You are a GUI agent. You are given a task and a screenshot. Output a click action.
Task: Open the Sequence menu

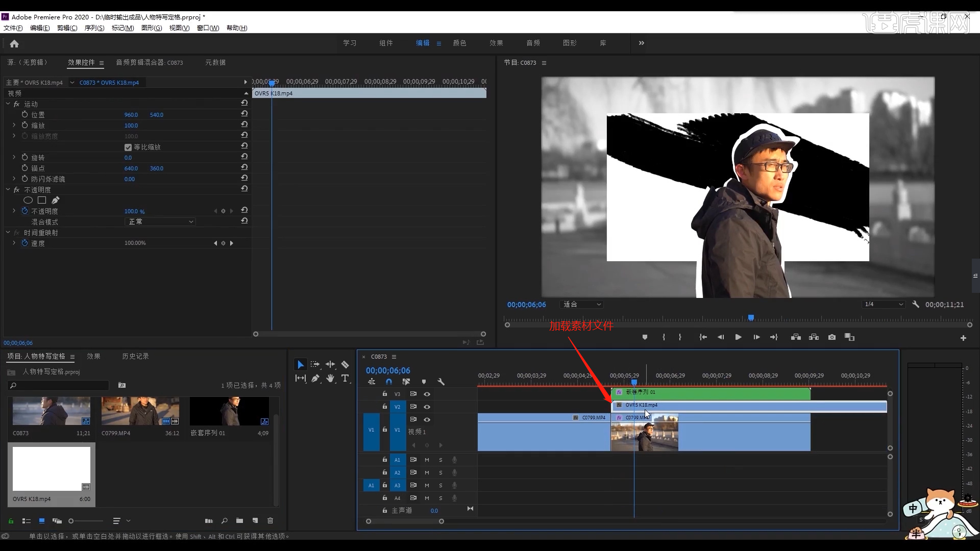[94, 28]
